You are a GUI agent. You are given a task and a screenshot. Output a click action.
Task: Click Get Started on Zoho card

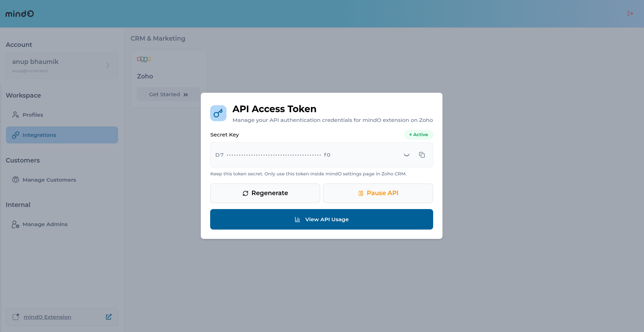(168, 94)
